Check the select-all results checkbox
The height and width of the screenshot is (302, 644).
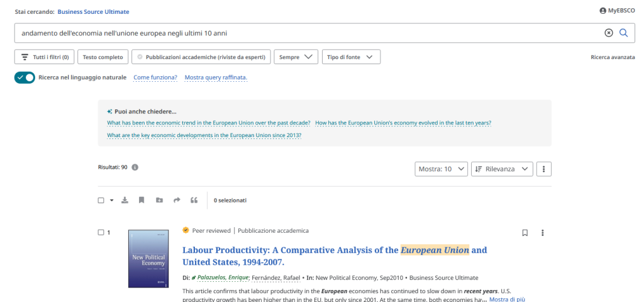[x=101, y=200]
